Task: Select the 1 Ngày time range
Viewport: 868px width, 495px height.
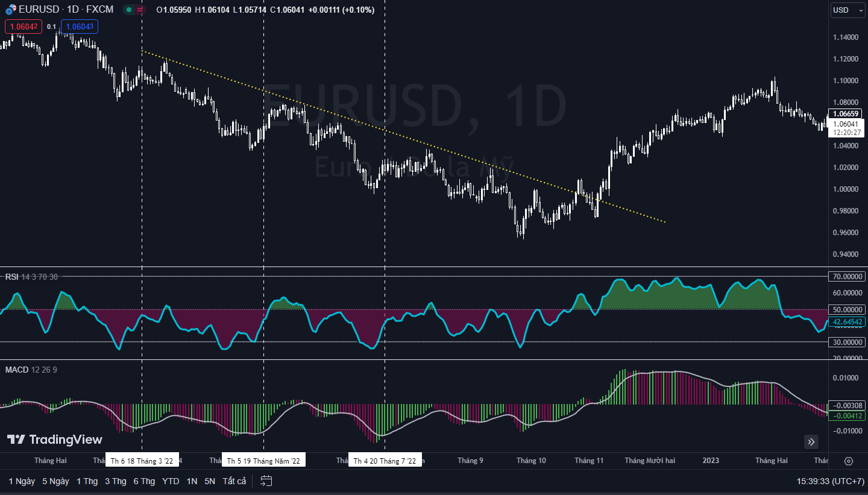Action: pyautogui.click(x=22, y=481)
